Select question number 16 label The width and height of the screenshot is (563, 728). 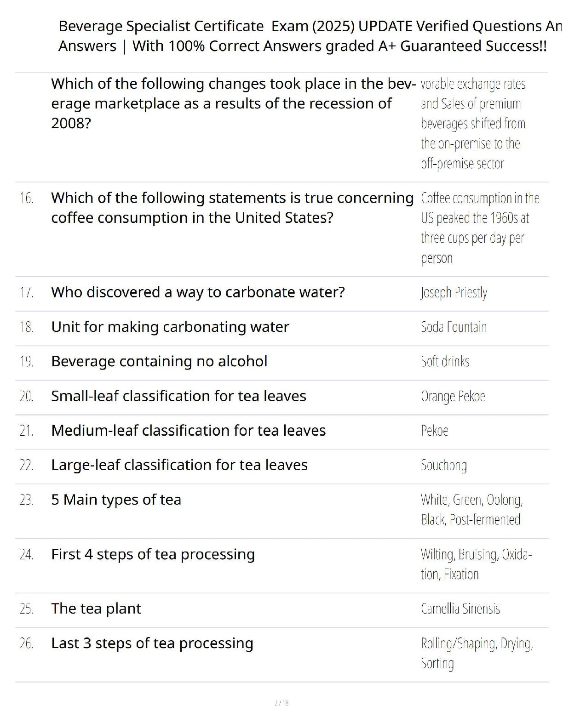tap(27, 198)
